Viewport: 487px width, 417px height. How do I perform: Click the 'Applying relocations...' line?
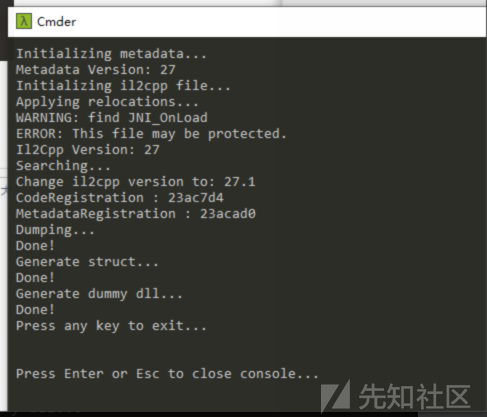coord(107,102)
